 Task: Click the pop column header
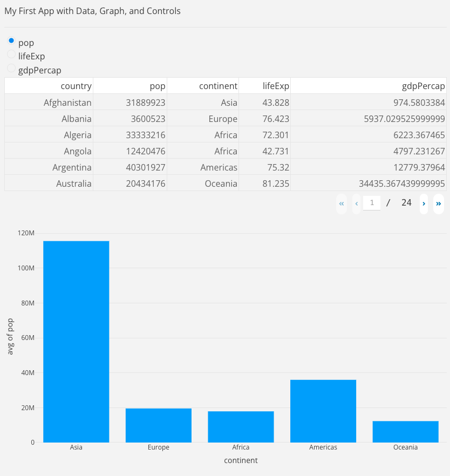[158, 86]
